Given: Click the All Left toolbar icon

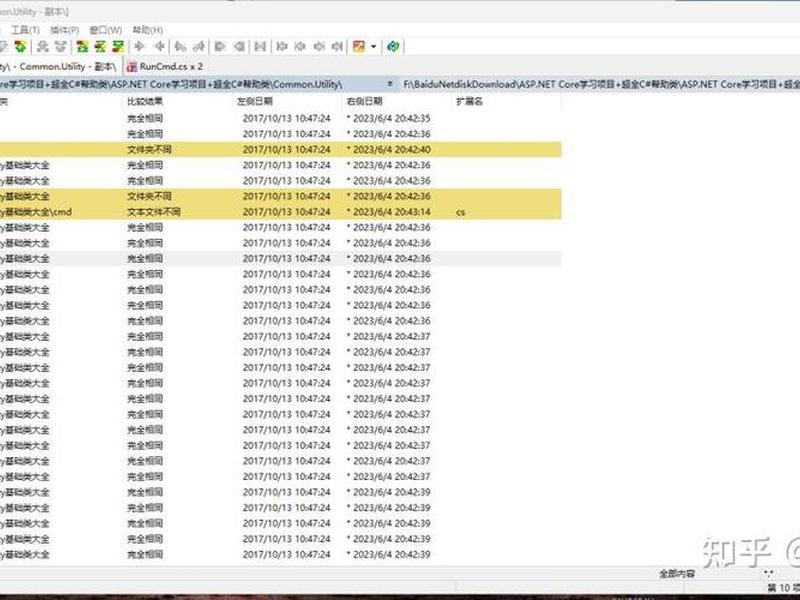Looking at the screenshot, I should pos(239,46).
